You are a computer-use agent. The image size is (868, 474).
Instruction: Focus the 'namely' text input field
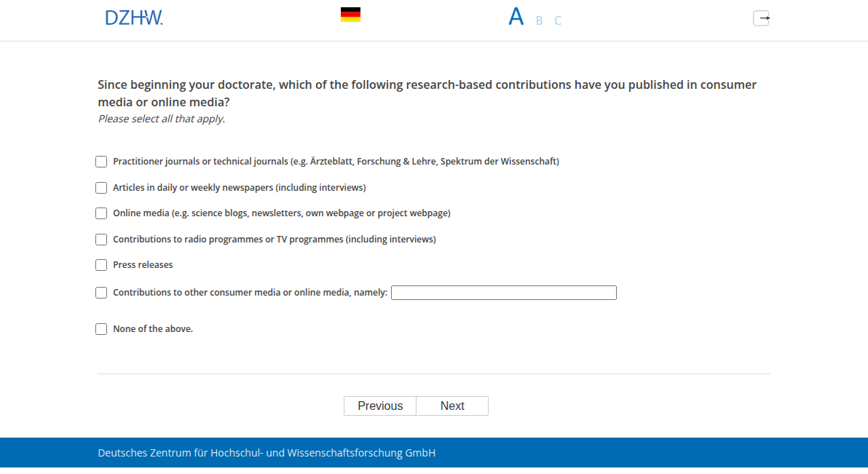[x=504, y=293]
